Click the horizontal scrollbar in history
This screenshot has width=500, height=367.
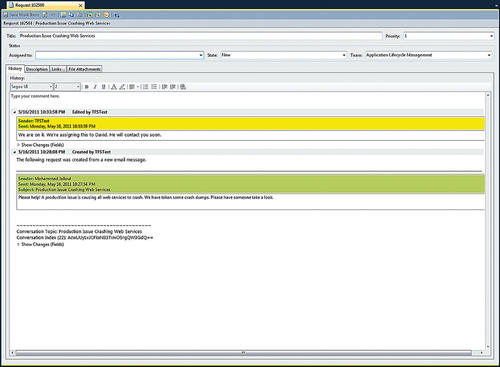click(x=243, y=353)
